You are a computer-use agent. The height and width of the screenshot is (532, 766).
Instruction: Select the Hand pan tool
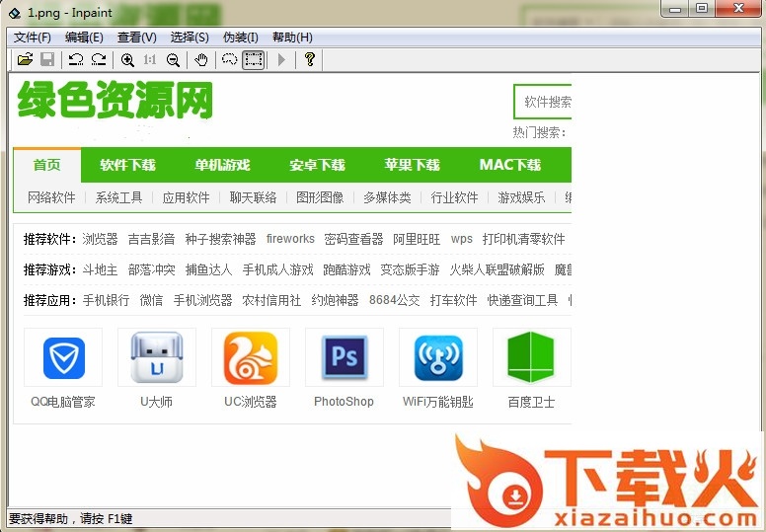tap(201, 60)
